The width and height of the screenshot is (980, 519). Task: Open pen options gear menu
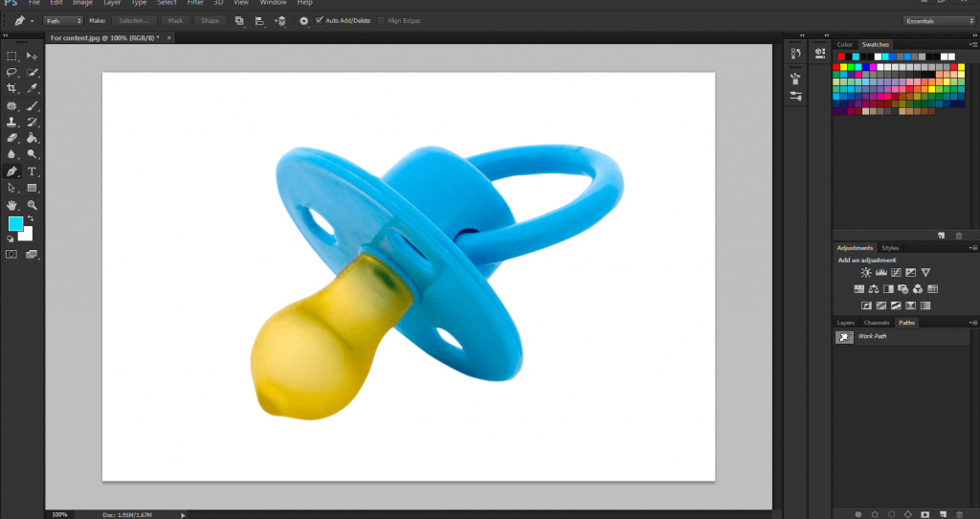[x=303, y=21]
